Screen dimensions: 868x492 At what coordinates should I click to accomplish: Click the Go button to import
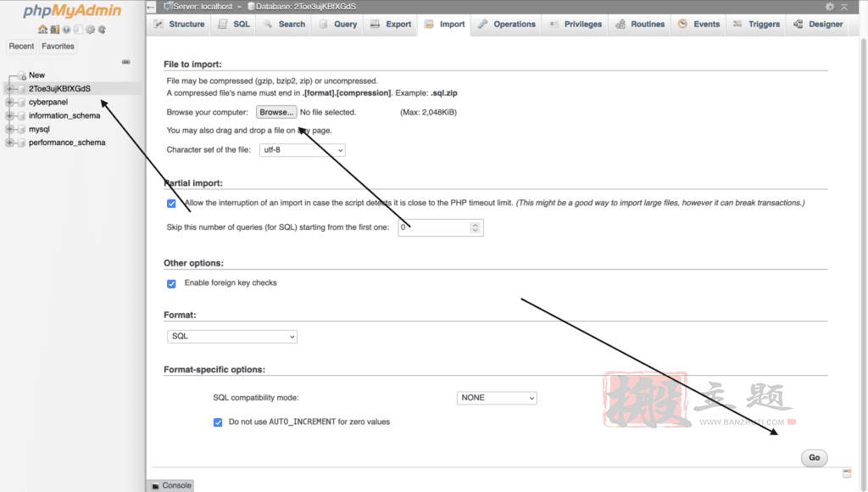[815, 458]
